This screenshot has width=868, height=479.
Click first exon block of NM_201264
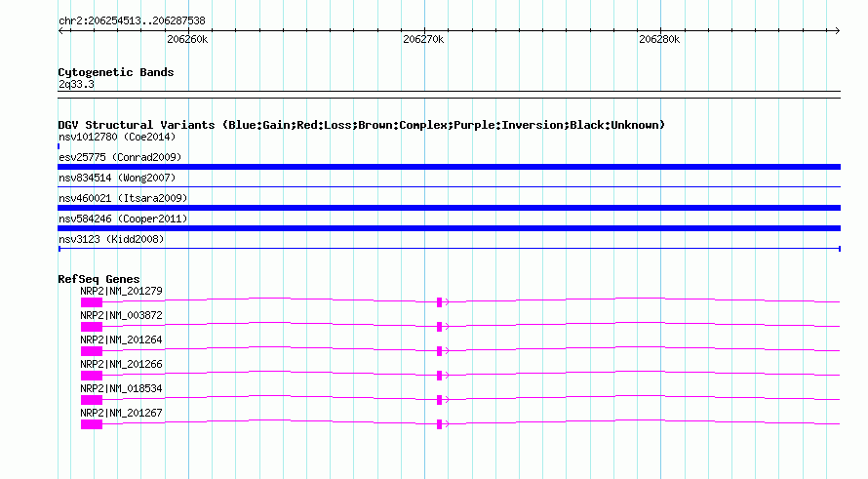coord(92,351)
